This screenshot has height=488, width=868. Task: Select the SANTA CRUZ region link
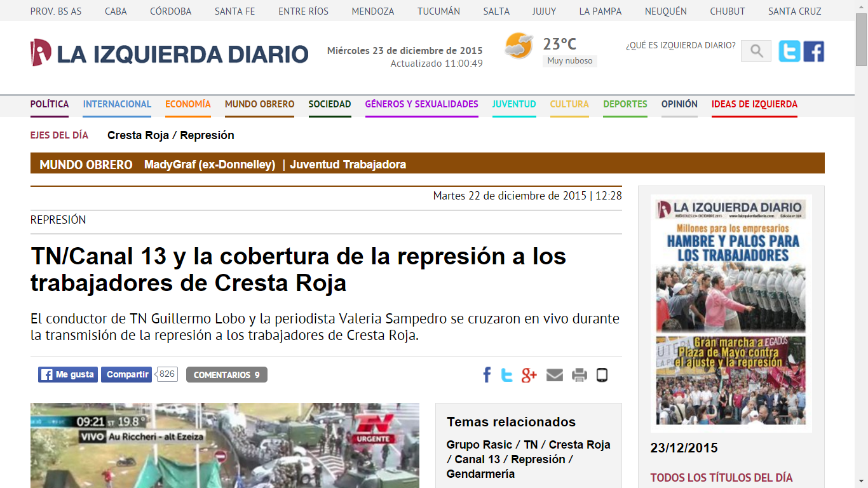tap(795, 11)
